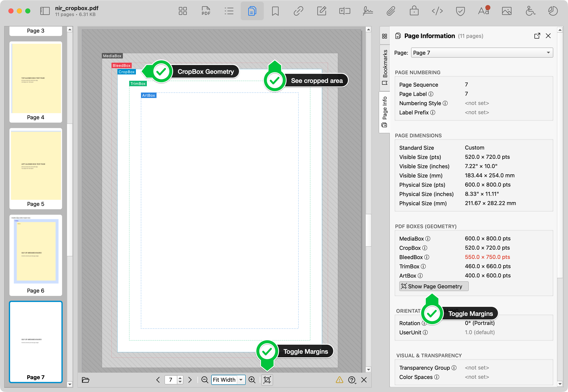Close the page viewer bottom bar
The image size is (568, 392).
pos(364,380)
